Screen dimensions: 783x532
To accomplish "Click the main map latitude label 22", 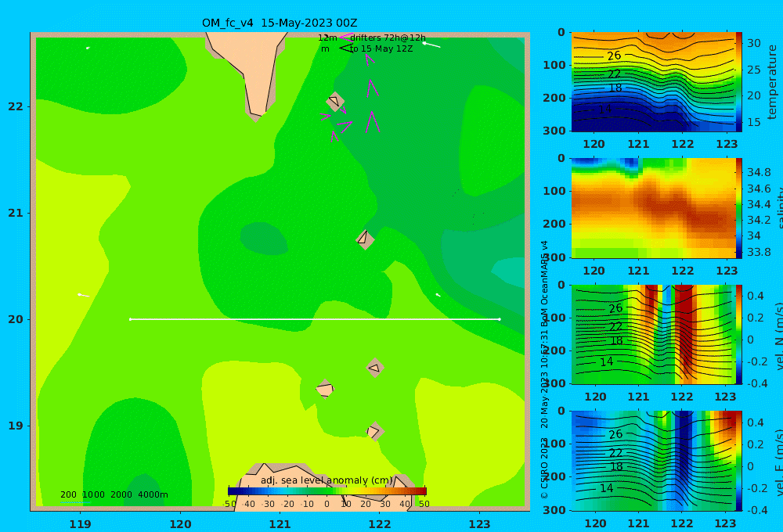I will pyautogui.click(x=16, y=106).
